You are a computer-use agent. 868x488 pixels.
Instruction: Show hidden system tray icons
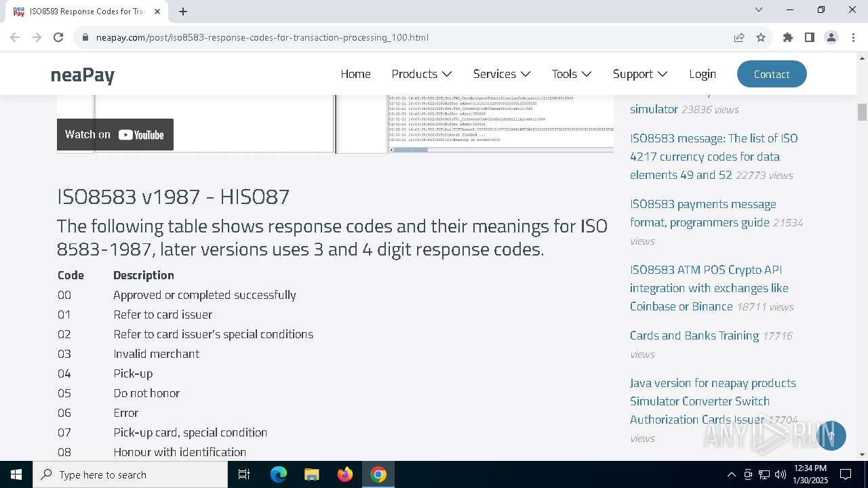[x=731, y=474]
